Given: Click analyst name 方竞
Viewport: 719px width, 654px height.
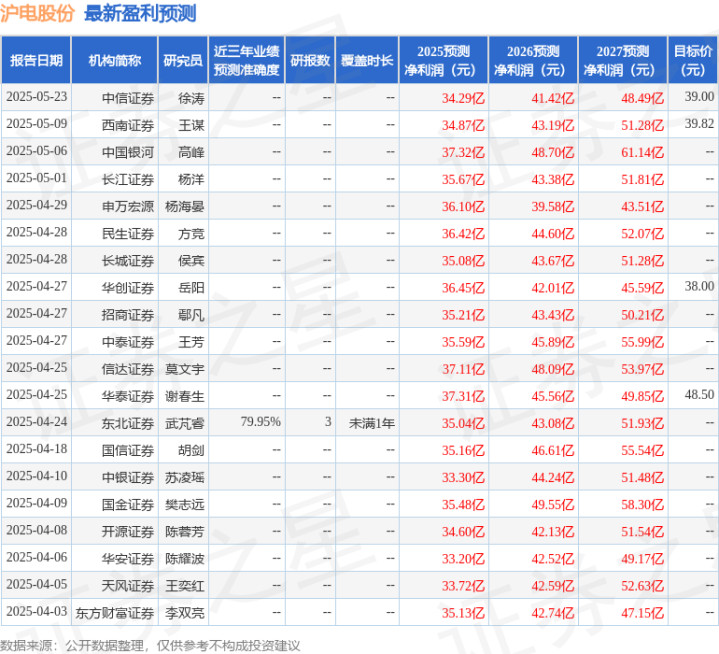Looking at the screenshot, I should point(191,233).
